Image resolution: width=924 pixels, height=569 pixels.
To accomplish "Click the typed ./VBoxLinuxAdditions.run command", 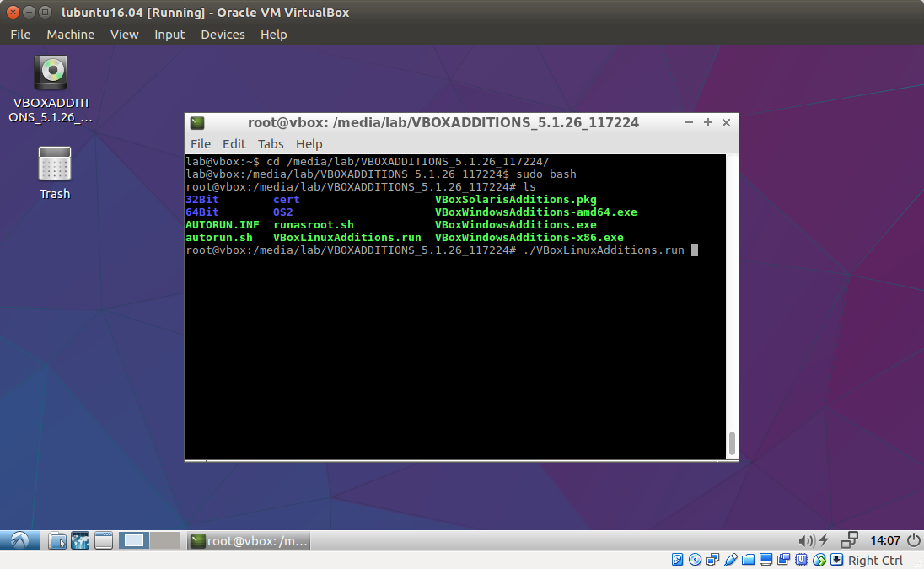I will pyautogui.click(x=604, y=250).
